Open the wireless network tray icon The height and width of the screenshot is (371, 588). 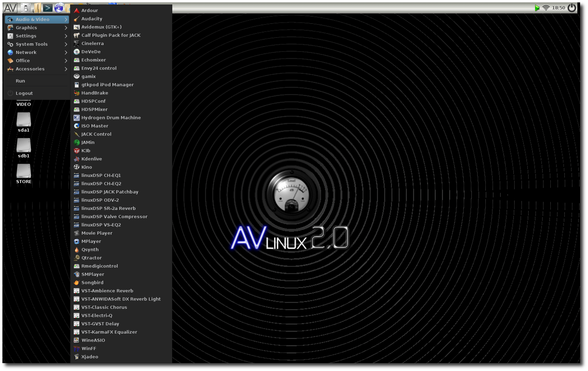[x=546, y=8]
